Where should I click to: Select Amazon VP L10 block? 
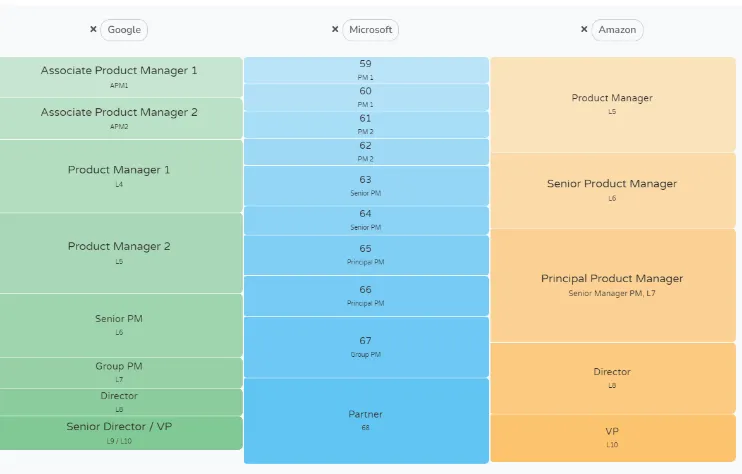click(x=613, y=438)
